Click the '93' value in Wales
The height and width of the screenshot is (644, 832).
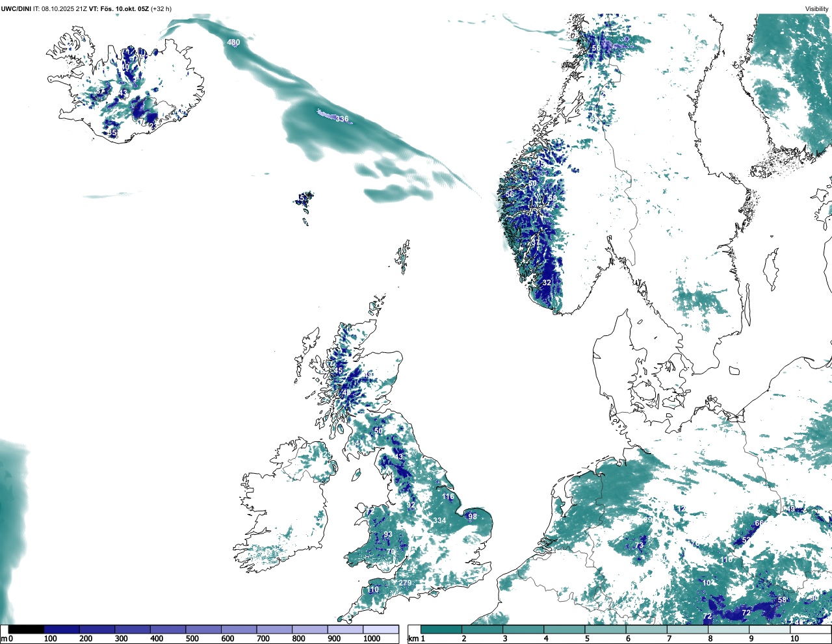coord(388,534)
